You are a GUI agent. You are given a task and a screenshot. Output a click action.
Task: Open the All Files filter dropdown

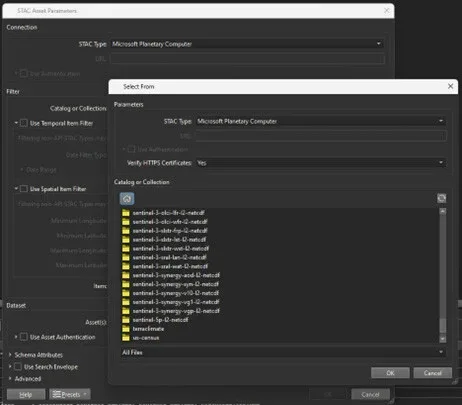point(283,352)
